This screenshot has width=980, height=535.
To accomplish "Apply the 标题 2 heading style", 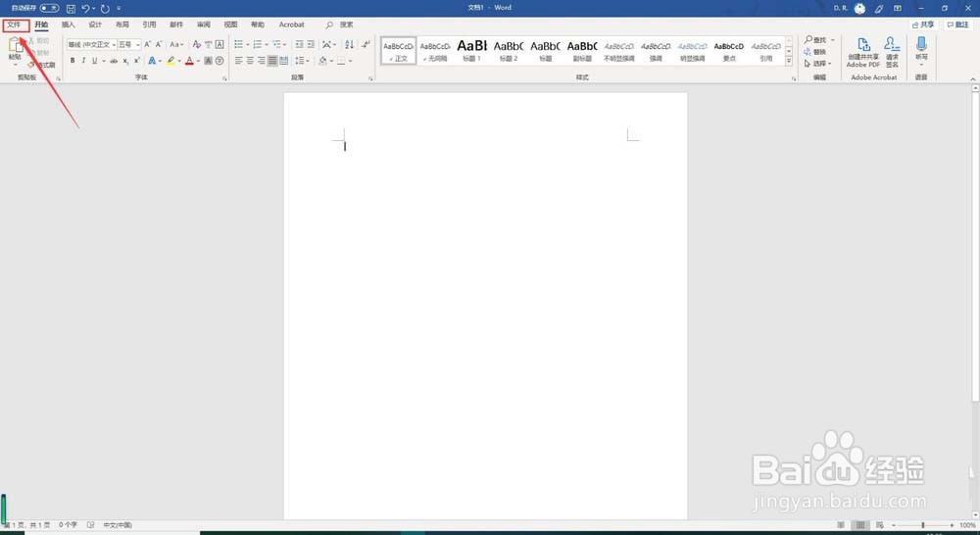I will point(508,51).
